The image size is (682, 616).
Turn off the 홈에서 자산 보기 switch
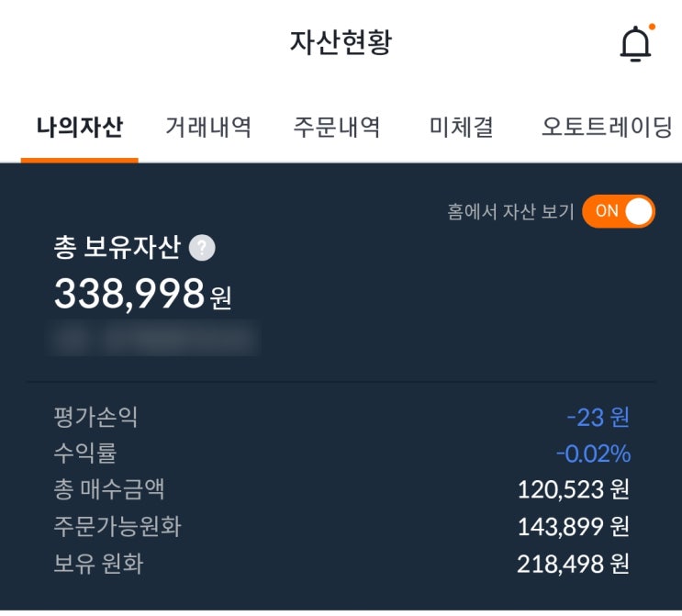click(618, 211)
